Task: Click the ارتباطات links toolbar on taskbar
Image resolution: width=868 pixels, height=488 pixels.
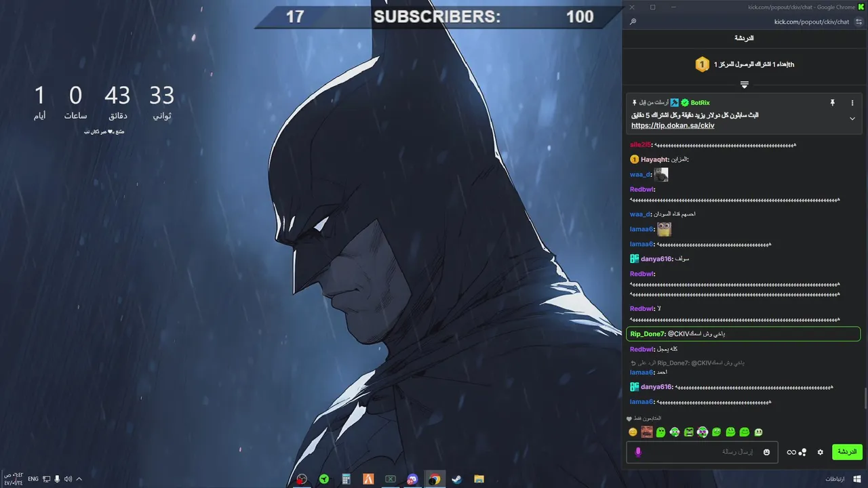Action: pyautogui.click(x=835, y=479)
